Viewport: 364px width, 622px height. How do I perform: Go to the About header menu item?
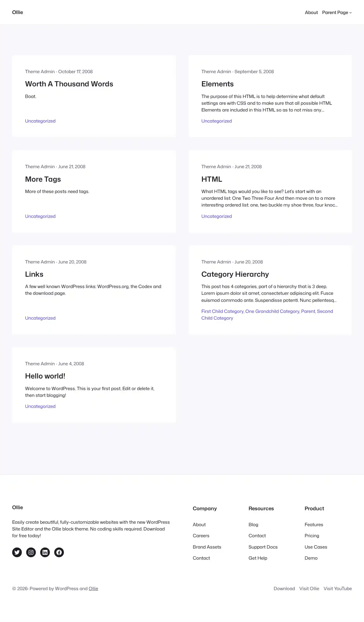tap(311, 12)
